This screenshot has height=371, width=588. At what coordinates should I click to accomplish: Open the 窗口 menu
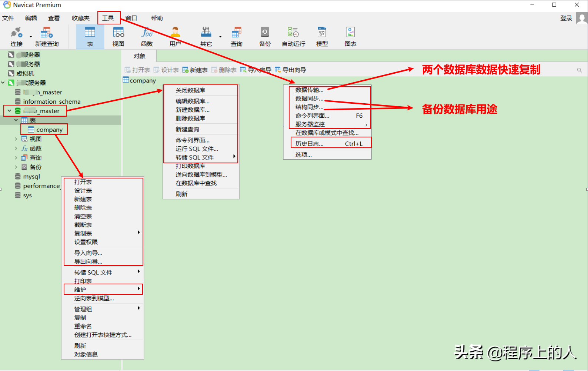click(131, 18)
